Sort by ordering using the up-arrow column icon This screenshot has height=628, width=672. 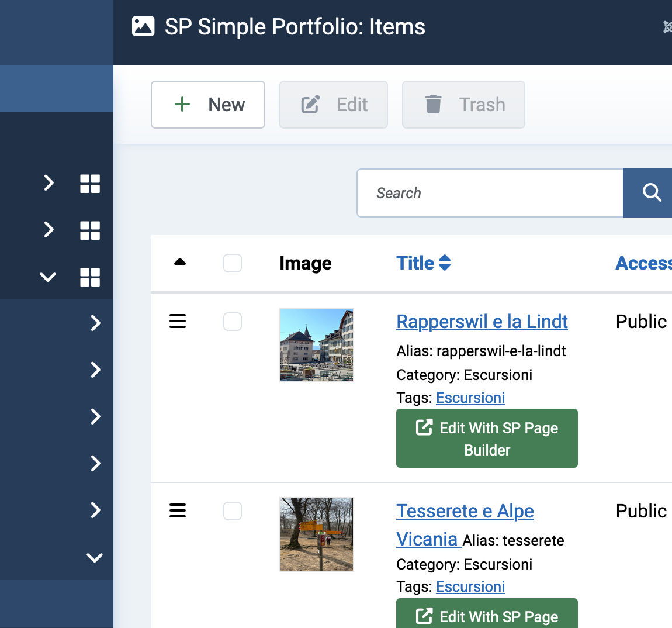click(x=180, y=263)
